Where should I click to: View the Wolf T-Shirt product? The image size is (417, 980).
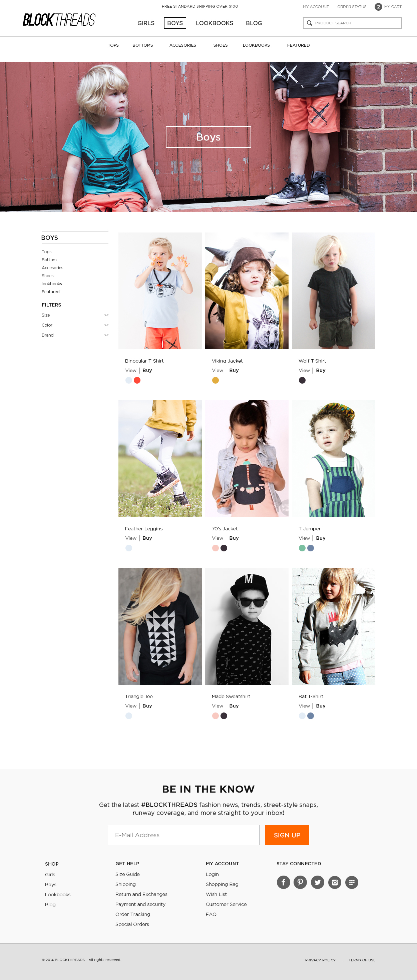pos(304,370)
